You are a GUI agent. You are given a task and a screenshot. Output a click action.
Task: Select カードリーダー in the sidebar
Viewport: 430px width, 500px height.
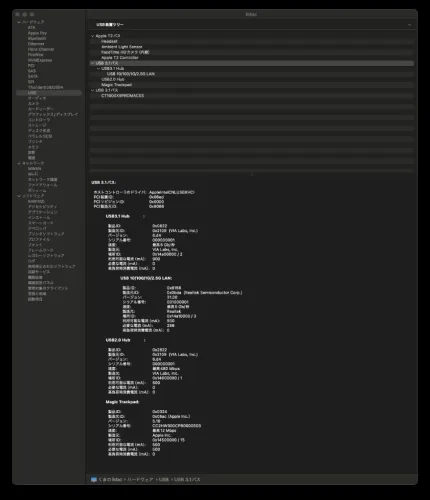click(40, 109)
